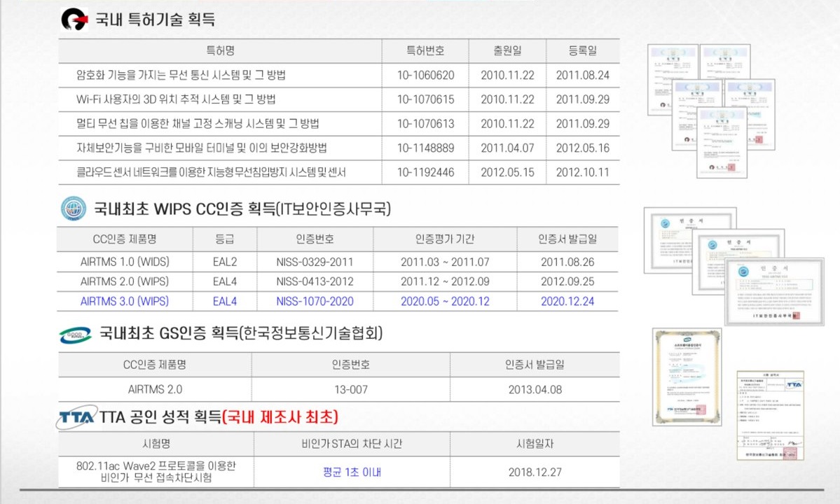Image resolution: width=840 pixels, height=504 pixels.
Task: Click the red and black patent section logo
Action: [x=74, y=20]
